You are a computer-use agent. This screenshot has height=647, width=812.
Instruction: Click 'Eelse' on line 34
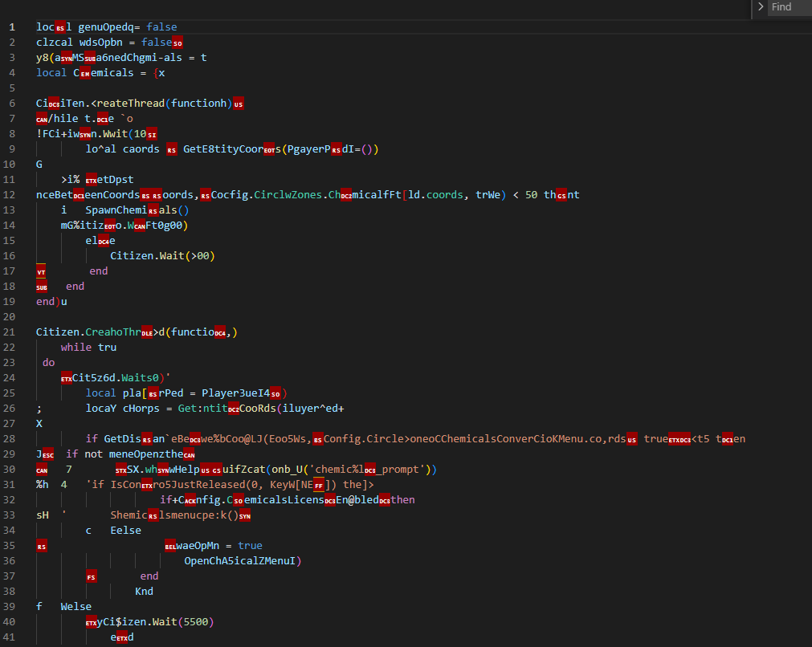click(126, 531)
